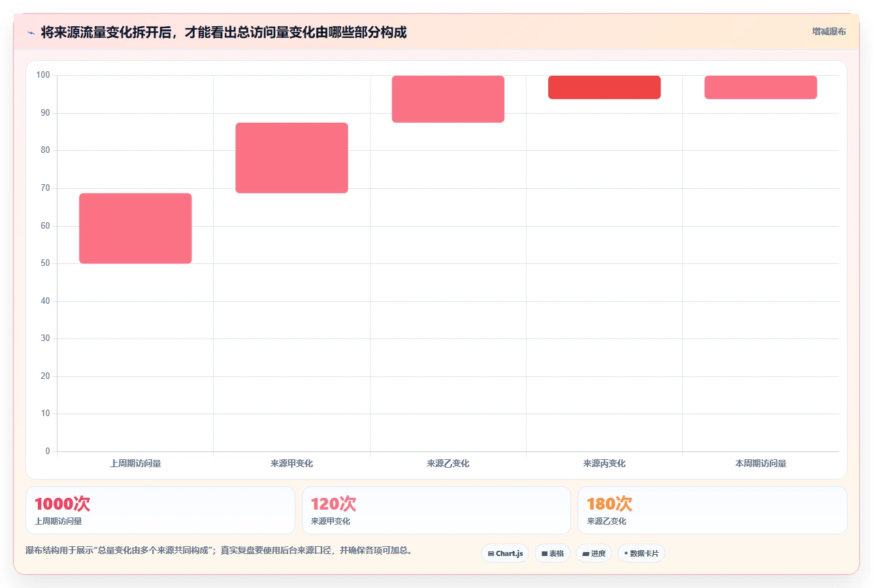The height and width of the screenshot is (588, 873).
Task: Click the 来源乙变化 bar in the chart
Action: coord(448,99)
